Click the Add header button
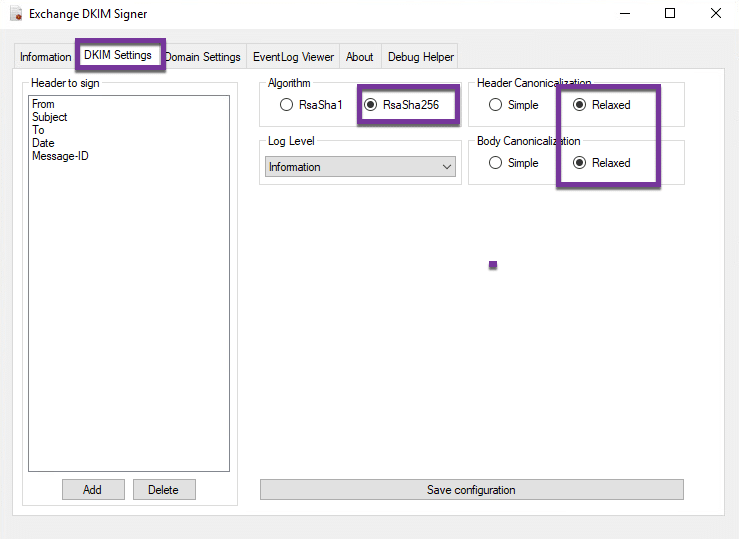739x539 pixels. [93, 490]
